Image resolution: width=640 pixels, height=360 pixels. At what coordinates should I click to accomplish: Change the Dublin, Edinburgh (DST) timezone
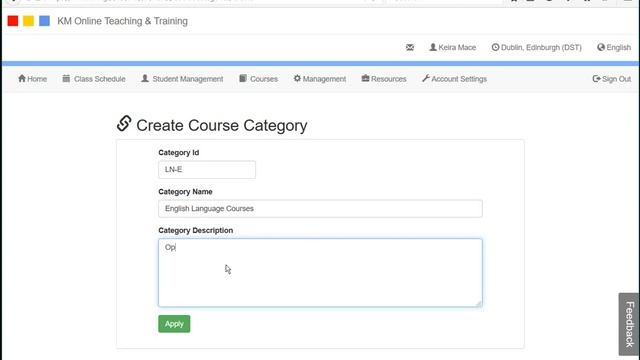(x=536, y=47)
